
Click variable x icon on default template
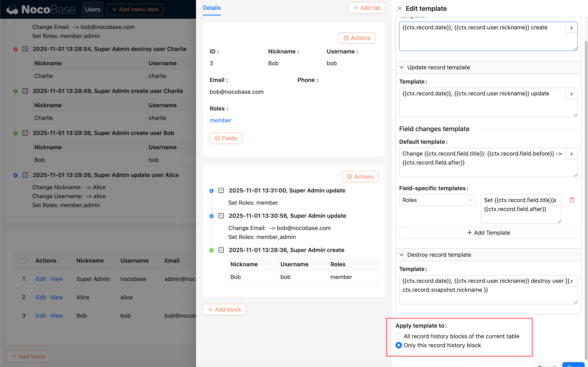tap(571, 154)
